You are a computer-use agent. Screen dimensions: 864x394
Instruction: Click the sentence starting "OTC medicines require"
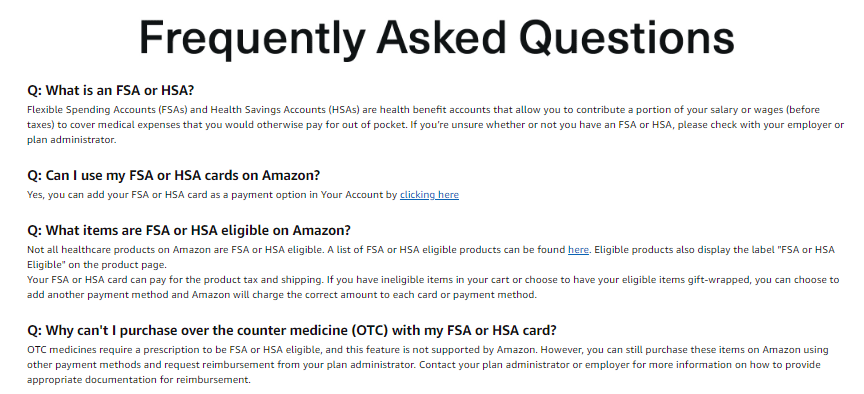282,350
